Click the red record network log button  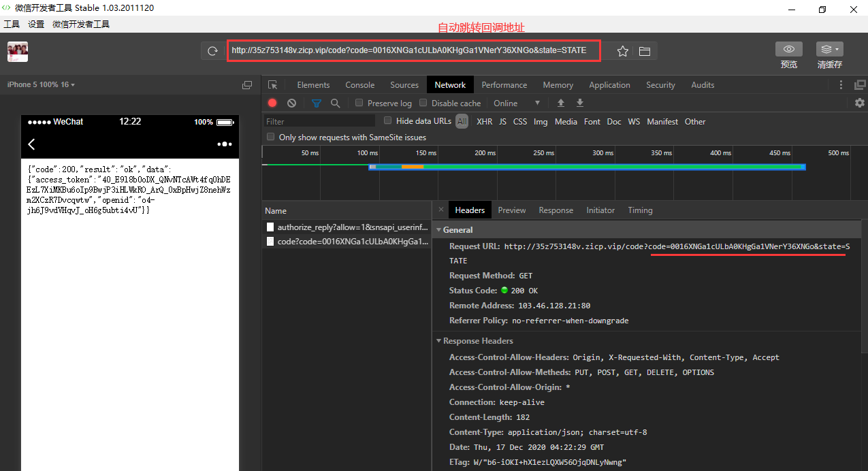[x=272, y=103]
